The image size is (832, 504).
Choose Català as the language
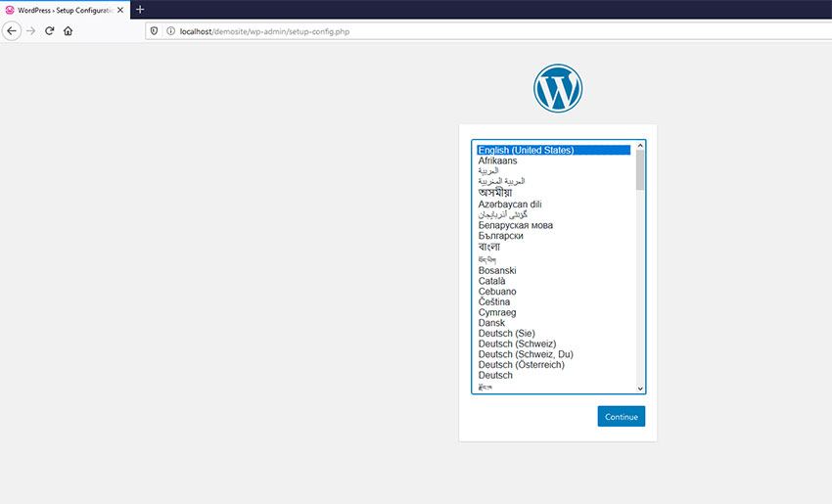coord(491,281)
